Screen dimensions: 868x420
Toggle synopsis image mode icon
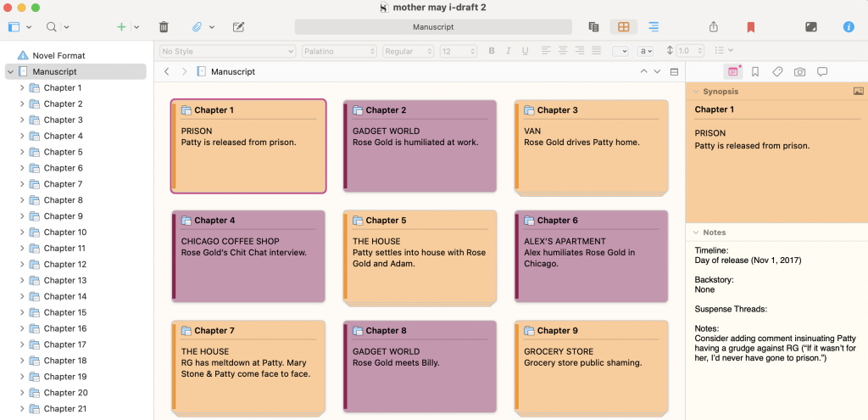coord(859,92)
